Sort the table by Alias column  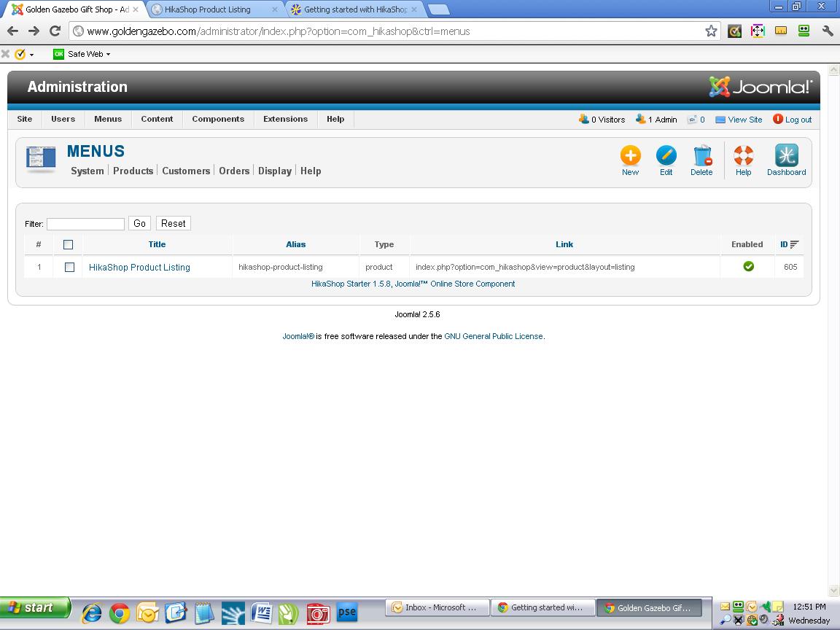(x=296, y=244)
